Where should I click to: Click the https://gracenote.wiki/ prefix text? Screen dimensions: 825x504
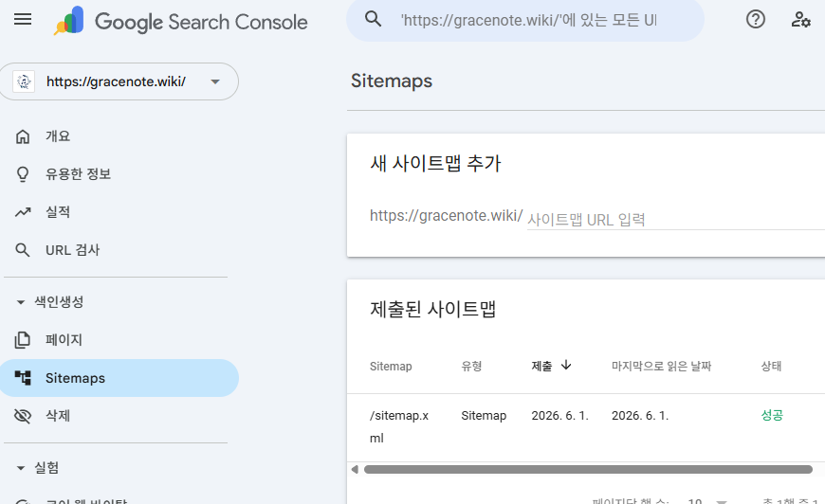click(447, 215)
